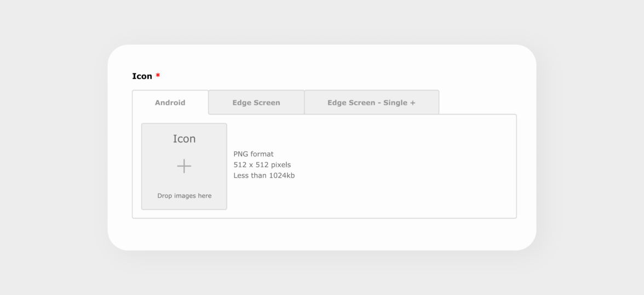Click the plus sign in the third tab label
Screen dimensions: 644x295
click(412, 103)
